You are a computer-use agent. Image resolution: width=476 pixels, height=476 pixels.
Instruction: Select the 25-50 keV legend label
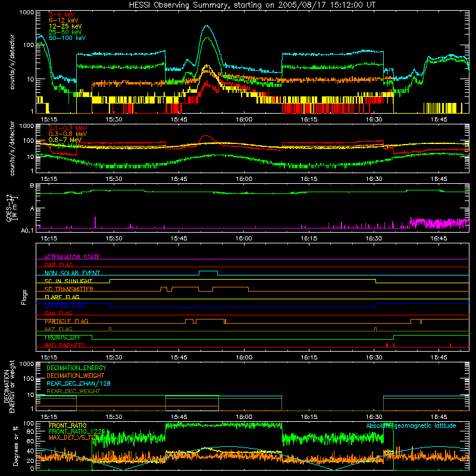tap(65, 32)
